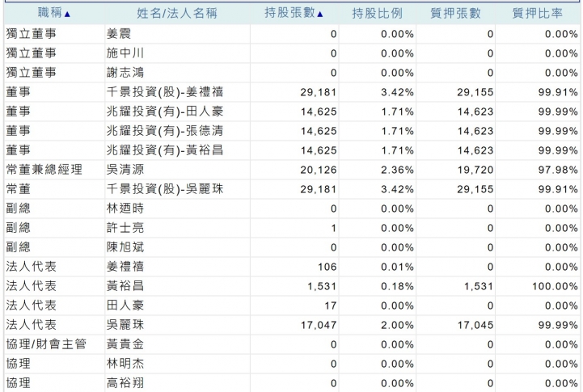Click shares value 106 for 姜禮禧

click(327, 267)
